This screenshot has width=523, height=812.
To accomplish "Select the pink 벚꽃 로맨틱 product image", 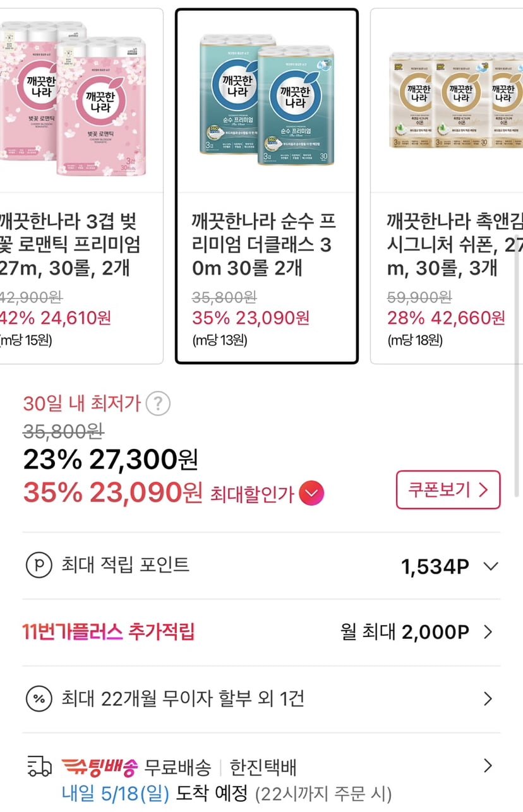I will point(76,101).
